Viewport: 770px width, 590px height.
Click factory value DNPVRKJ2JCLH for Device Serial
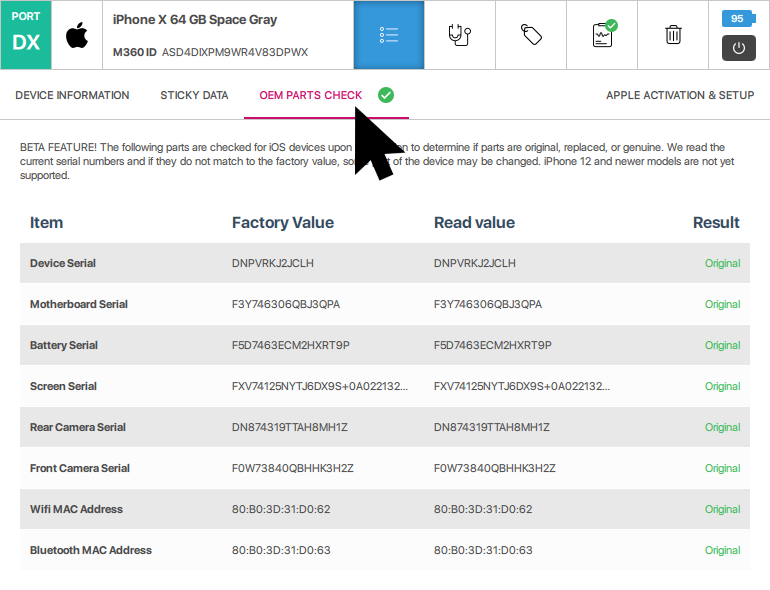[x=273, y=263]
